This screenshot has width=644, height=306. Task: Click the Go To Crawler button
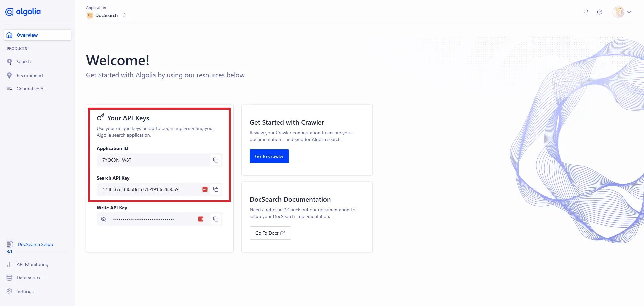coord(269,156)
